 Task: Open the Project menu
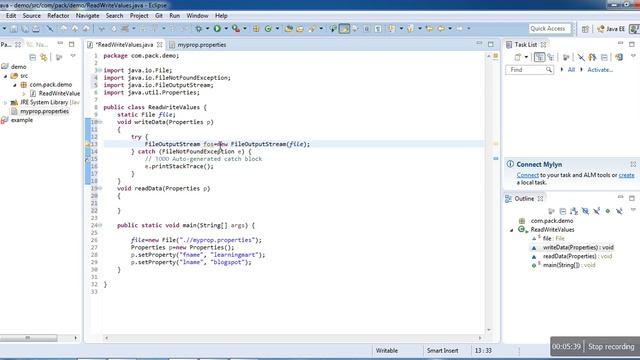click(139, 16)
